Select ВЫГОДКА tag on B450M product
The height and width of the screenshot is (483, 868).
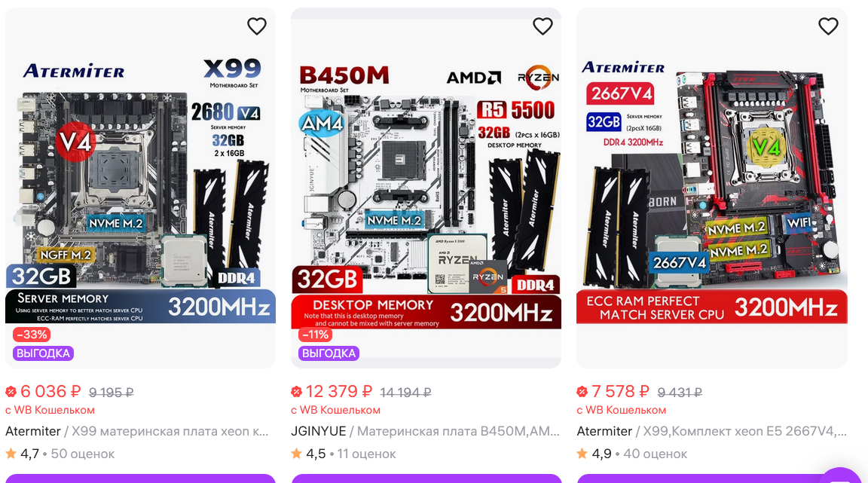329,353
